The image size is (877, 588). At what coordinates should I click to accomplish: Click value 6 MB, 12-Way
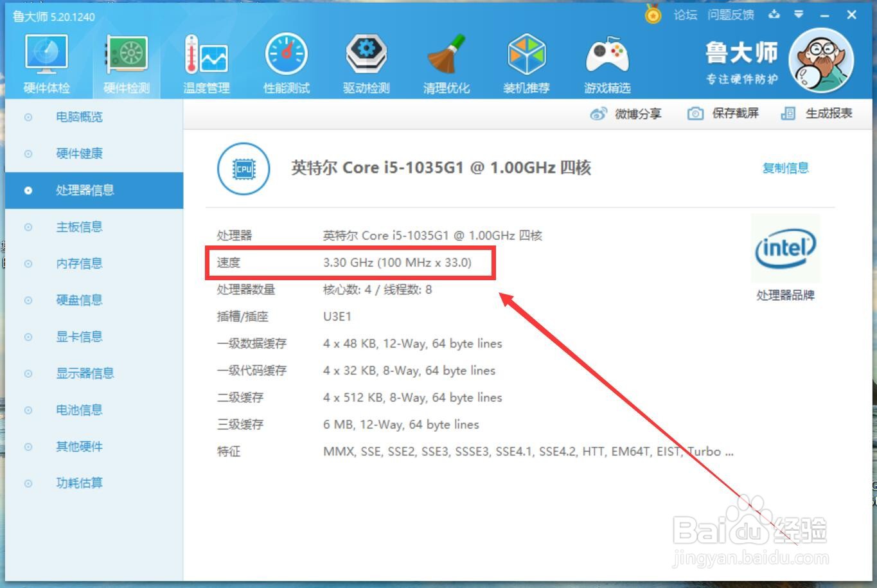point(401,424)
